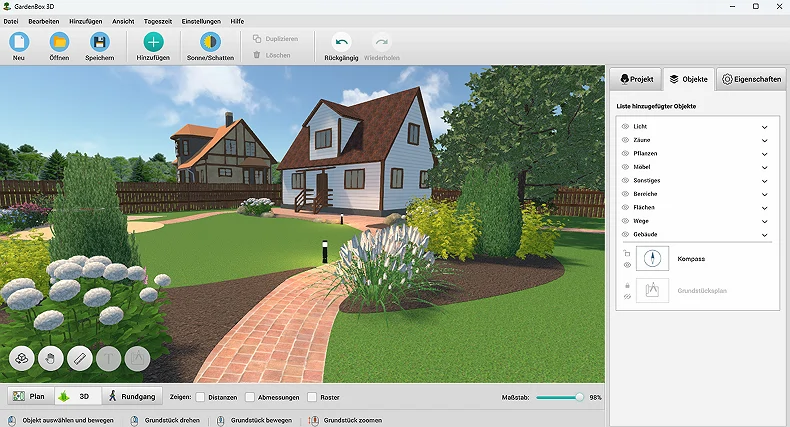Expand the Flächen chevron
790x427 pixels.
point(764,208)
